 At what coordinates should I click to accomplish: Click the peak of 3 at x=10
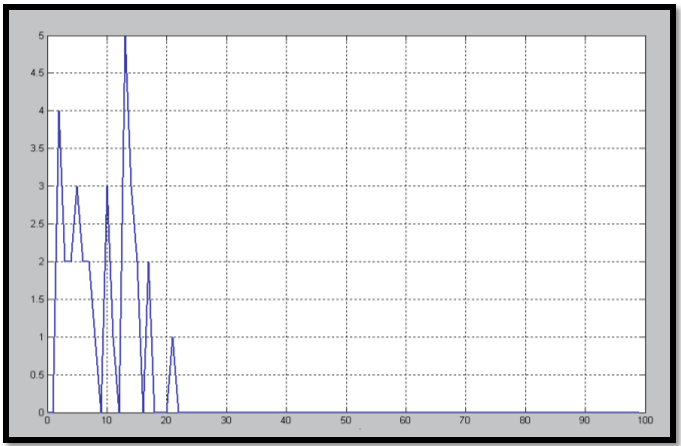pos(107,187)
